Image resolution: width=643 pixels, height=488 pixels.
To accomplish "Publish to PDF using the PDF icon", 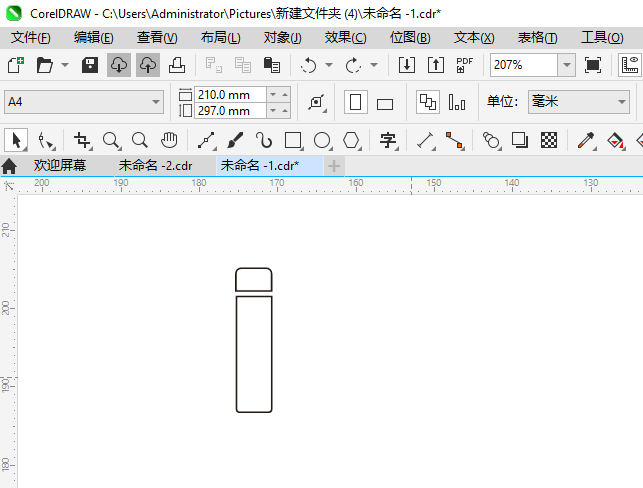I will coord(465,65).
